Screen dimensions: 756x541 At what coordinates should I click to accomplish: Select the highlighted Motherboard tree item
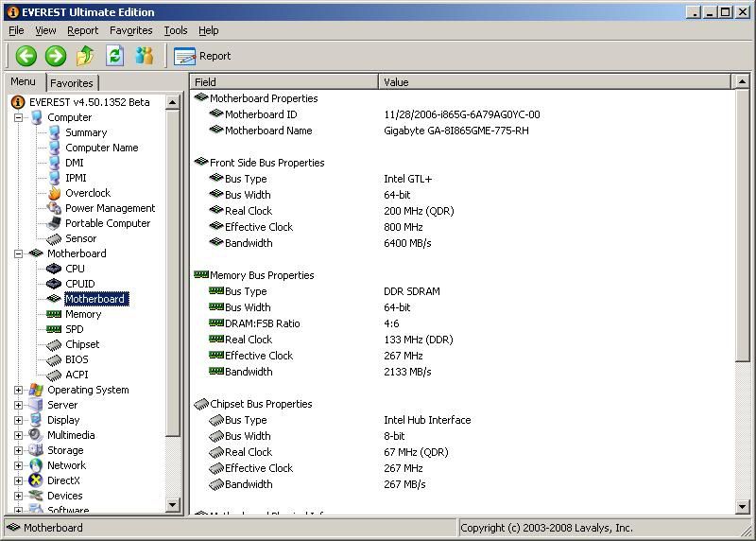tap(94, 299)
